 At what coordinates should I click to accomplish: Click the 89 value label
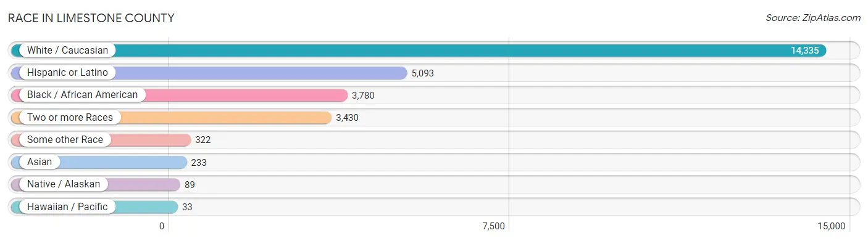tap(190, 184)
